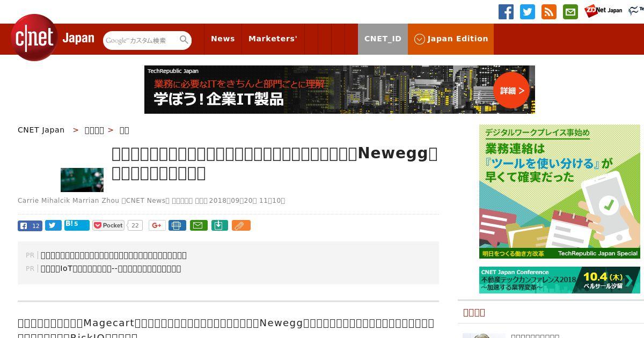The width and height of the screenshot is (644, 338).
Task: Click the article headline mentioning Newegg
Action: click(275, 163)
